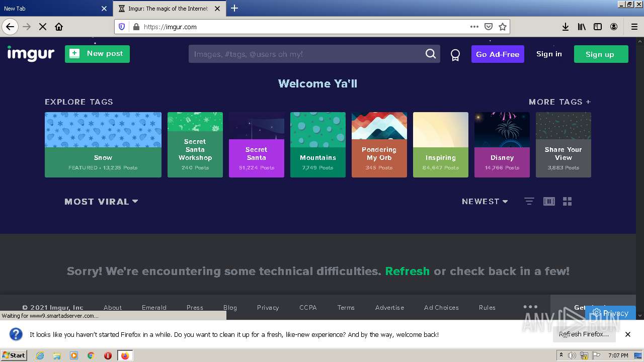Open the About footer link
The height and width of the screenshot is (362, 644).
(113, 307)
